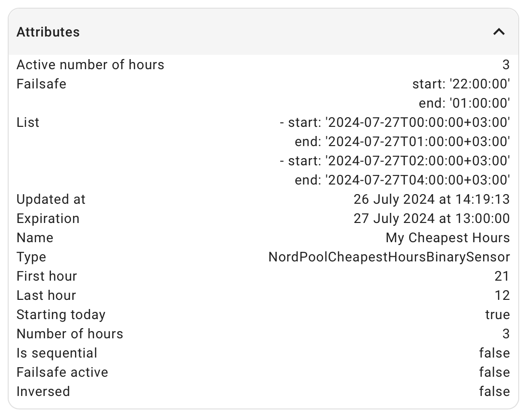This screenshot has height=420, width=524.
Task: Click the Attributes header
Action: pyautogui.click(x=48, y=32)
